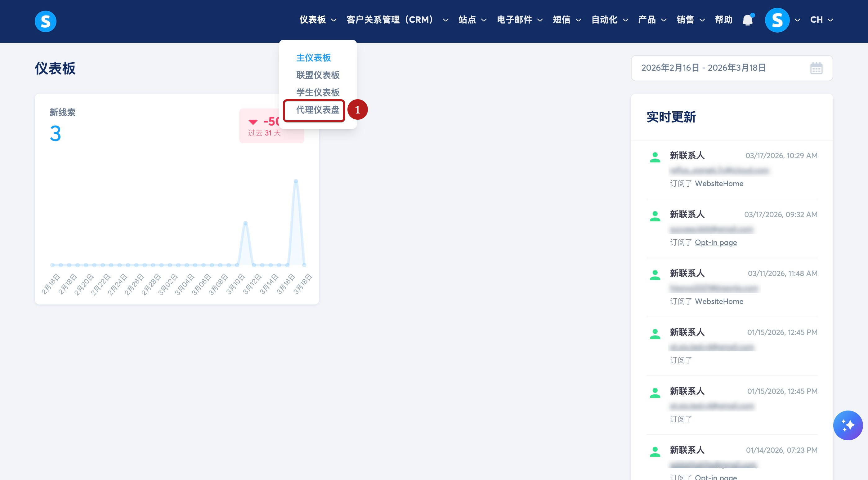Click the green contact icon of the first update
Viewport: 868px width, 480px height.
click(x=655, y=157)
